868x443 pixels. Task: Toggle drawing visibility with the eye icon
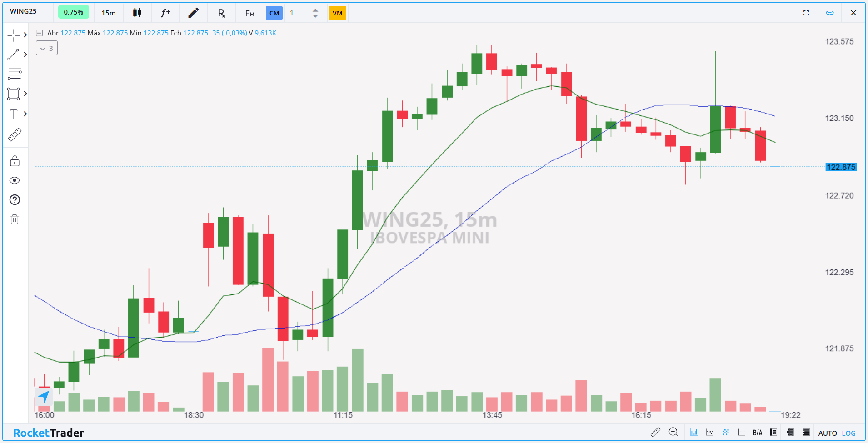[15, 180]
